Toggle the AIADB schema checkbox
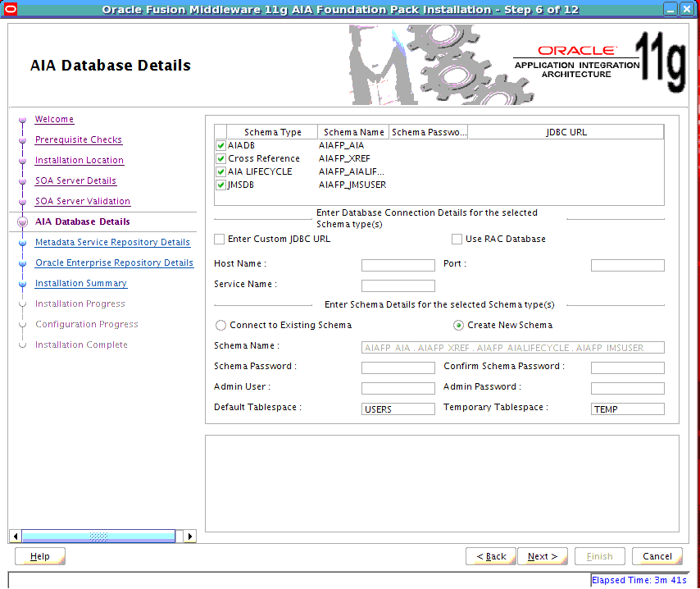This screenshot has width=700, height=589. (x=220, y=145)
